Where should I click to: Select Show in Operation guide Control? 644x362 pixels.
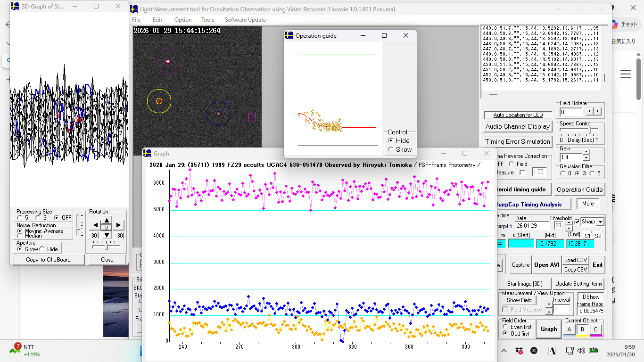[390, 149]
